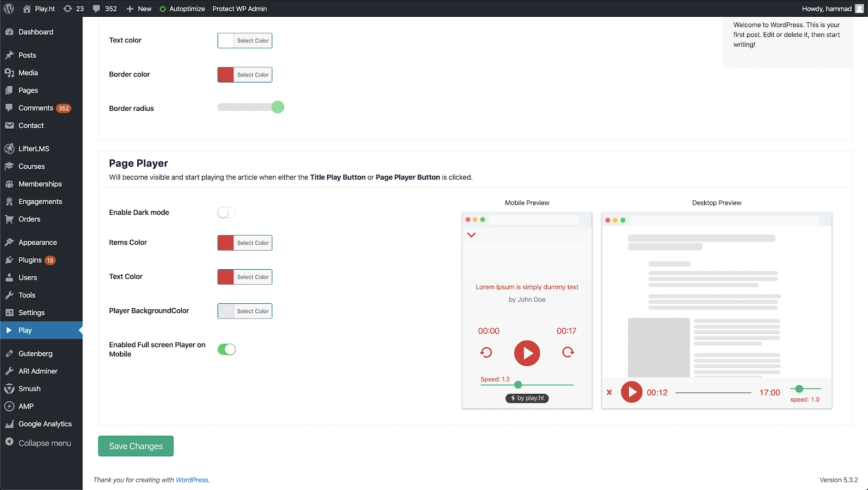This screenshot has width=868, height=490.
Task: Click the by play.ht badge
Action: [x=527, y=398]
